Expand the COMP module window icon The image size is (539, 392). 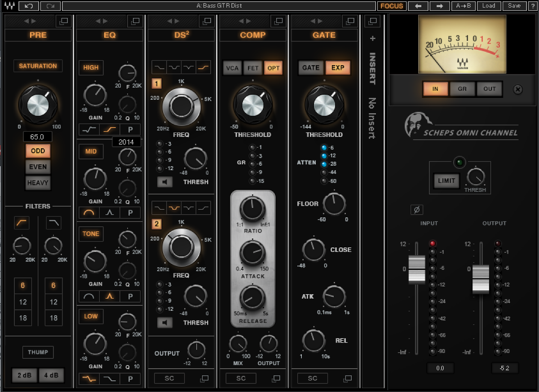pos(278,21)
